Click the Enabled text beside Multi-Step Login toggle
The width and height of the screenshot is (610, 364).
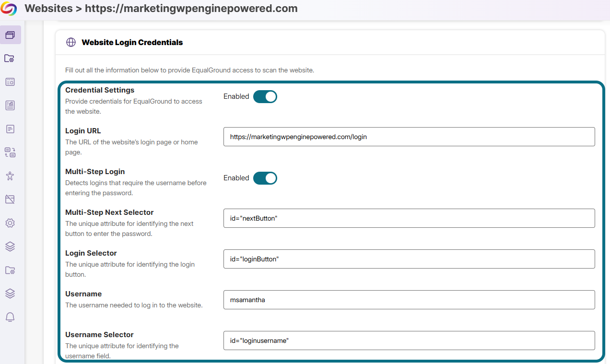(x=236, y=178)
